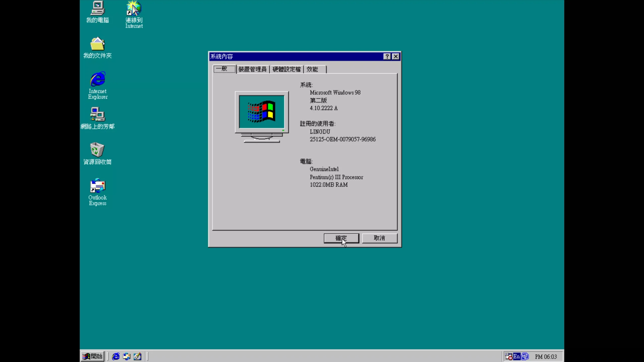Click the question mark help button in title bar

(387, 57)
